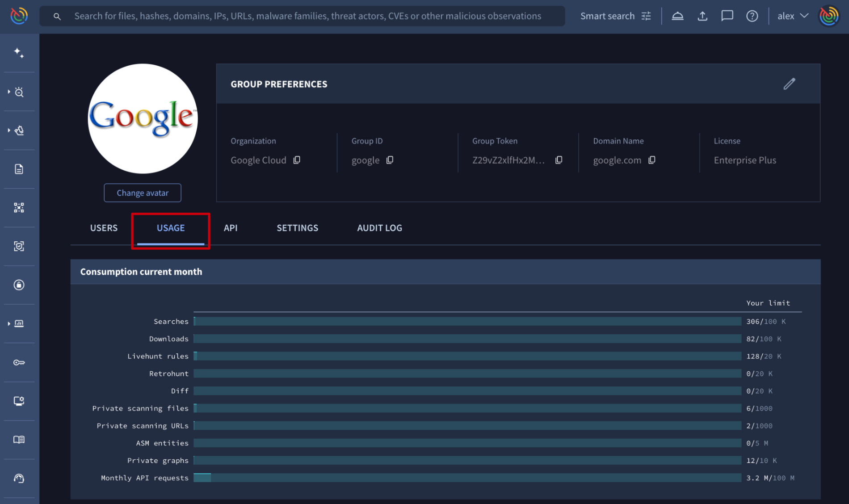
Task: Open Smart search filter options
Action: pyautogui.click(x=646, y=16)
